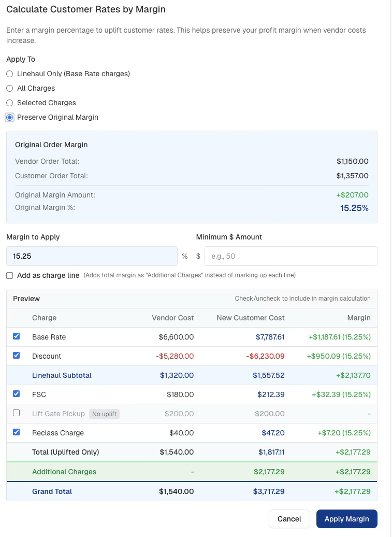The width and height of the screenshot is (392, 537).
Task: Click the Margin to Apply percentage field
Action: pyautogui.click(x=92, y=256)
